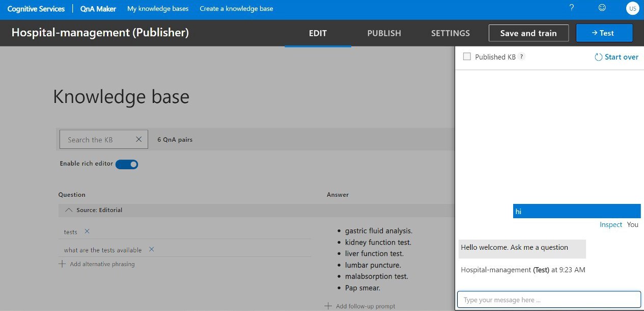The height and width of the screenshot is (311, 644).
Task: Toggle the Enable rich editor switch
Action: pyautogui.click(x=127, y=164)
